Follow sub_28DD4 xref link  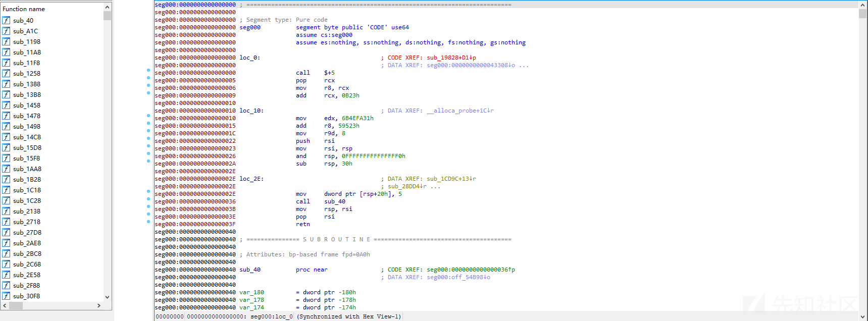(407, 186)
